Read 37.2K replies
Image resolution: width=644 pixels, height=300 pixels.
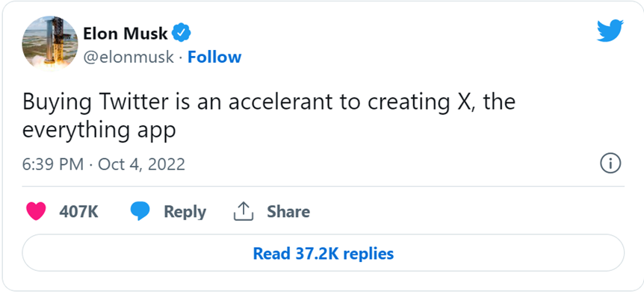[323, 254]
